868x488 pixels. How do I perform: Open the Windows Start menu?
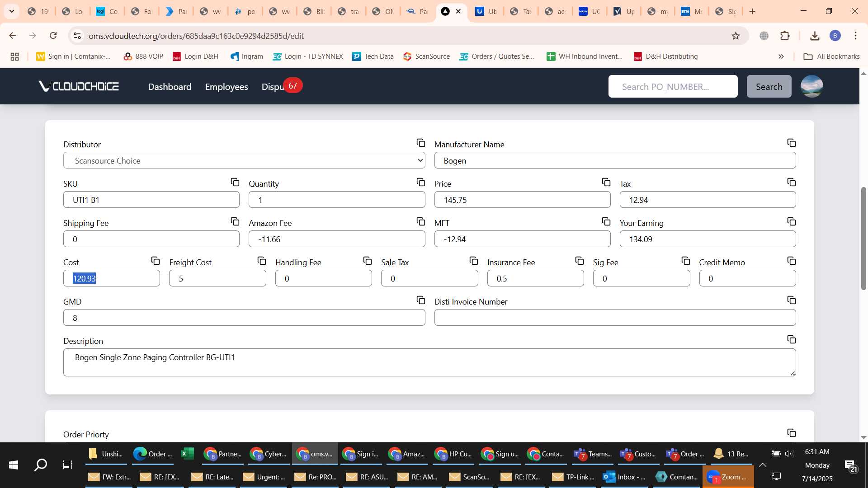coord(14,465)
